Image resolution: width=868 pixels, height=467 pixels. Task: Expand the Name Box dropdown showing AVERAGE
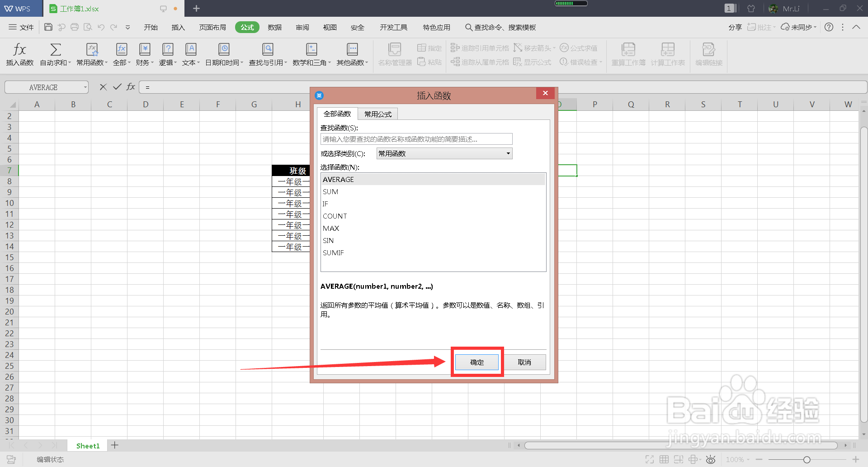(85, 87)
